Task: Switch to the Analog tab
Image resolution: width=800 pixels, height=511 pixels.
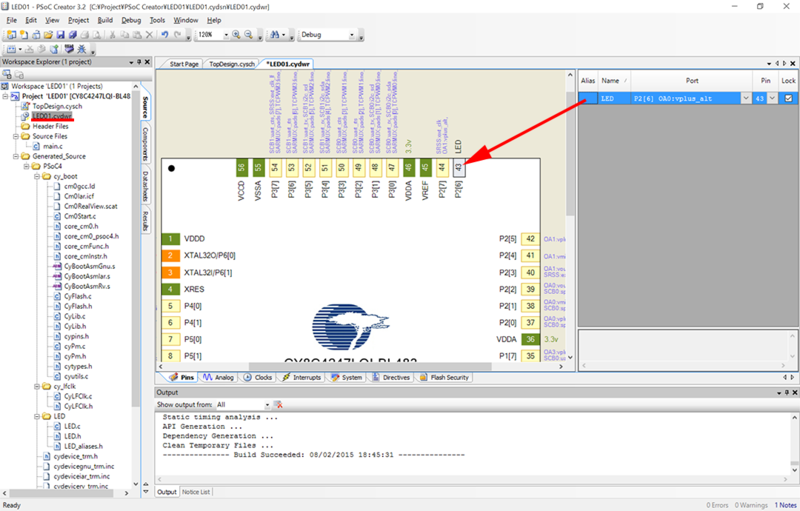Action: pyautogui.click(x=218, y=377)
